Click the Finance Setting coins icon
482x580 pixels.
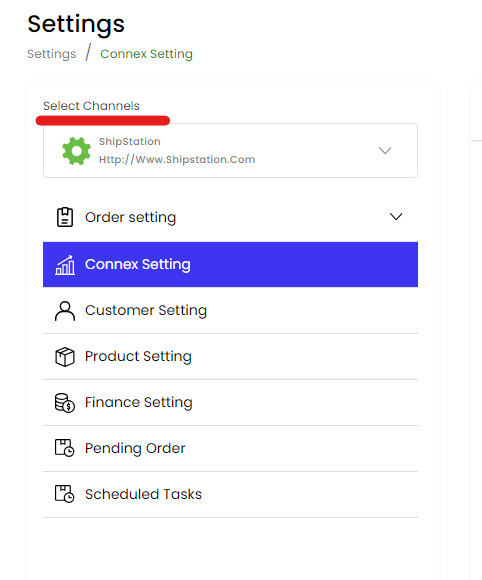[65, 402]
